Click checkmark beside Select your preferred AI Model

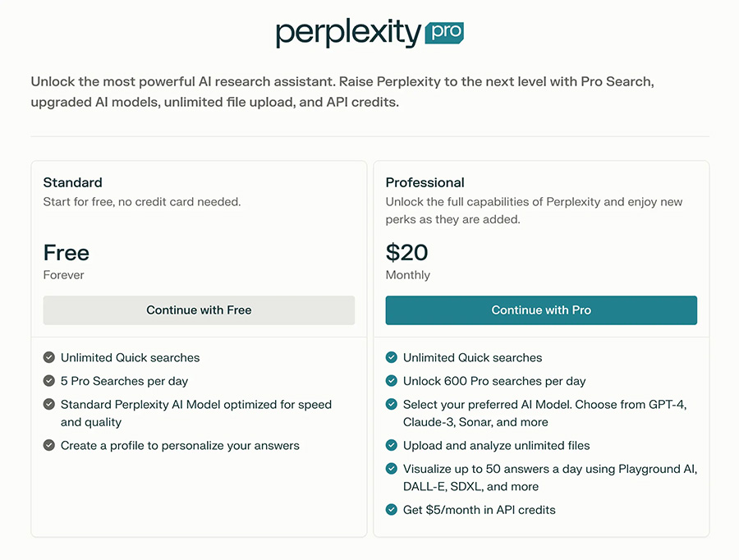(392, 405)
